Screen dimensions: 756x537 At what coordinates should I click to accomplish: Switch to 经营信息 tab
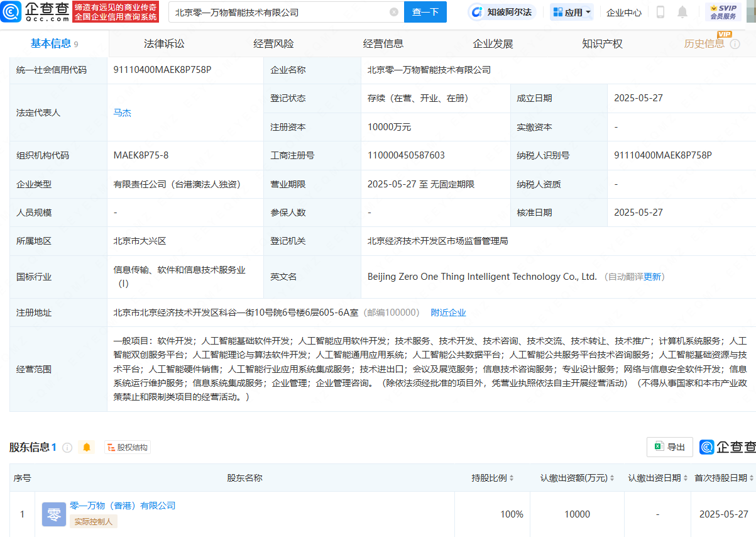[383, 43]
